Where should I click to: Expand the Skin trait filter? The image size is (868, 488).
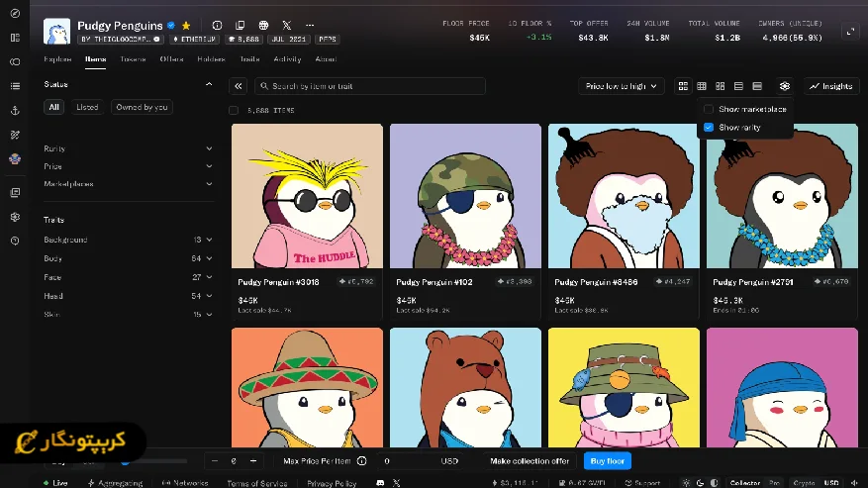128,314
